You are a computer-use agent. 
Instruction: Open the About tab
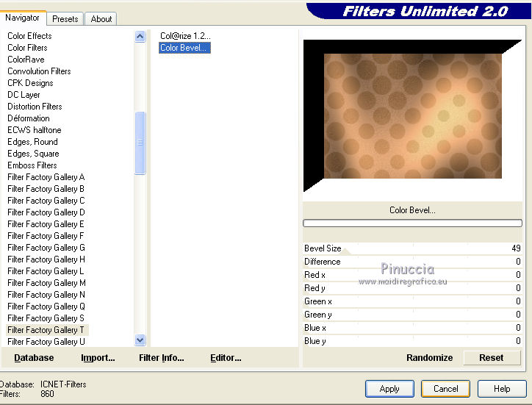pyautogui.click(x=101, y=19)
